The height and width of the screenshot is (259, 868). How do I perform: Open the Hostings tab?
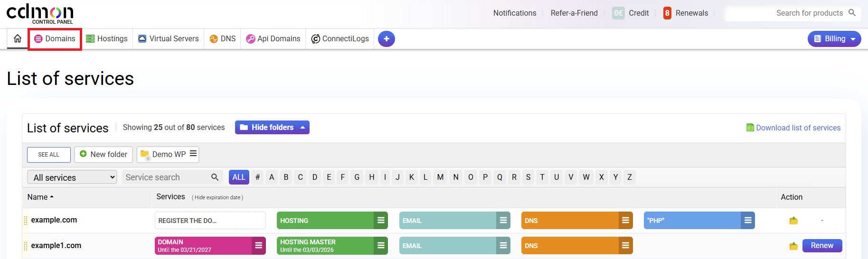point(107,39)
